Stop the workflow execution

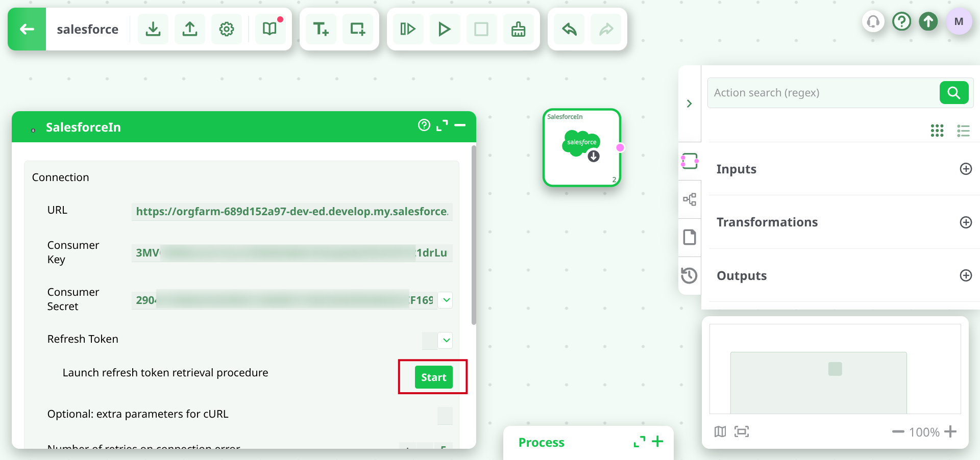[481, 29]
